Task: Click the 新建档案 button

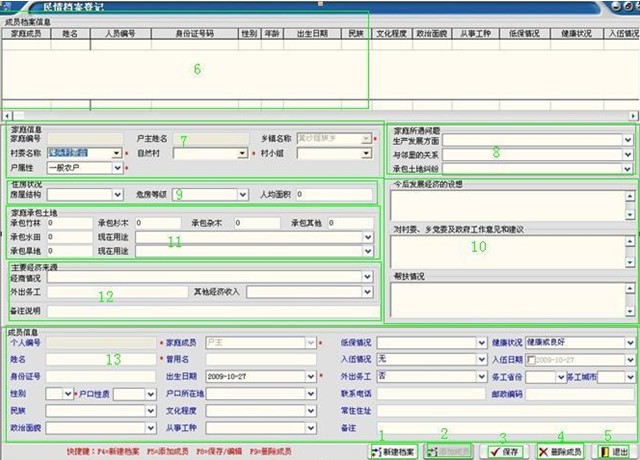Action: (393, 451)
